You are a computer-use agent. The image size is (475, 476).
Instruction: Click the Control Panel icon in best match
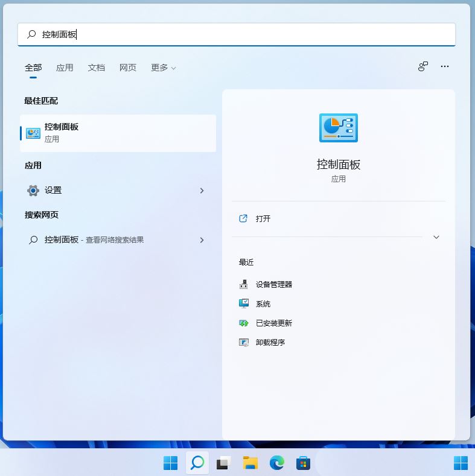pyautogui.click(x=33, y=133)
